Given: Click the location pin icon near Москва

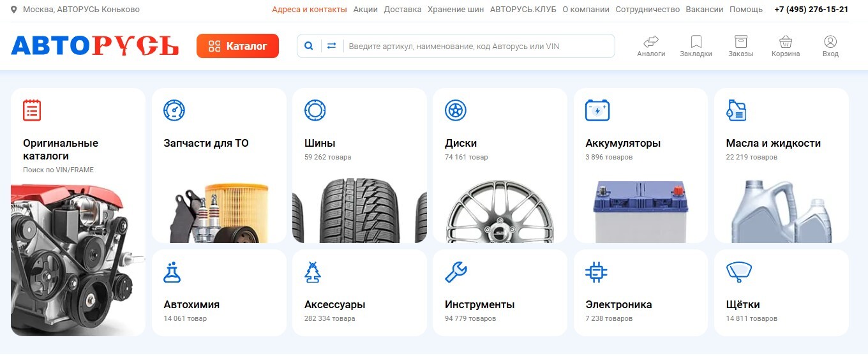Looking at the screenshot, I should [x=14, y=10].
